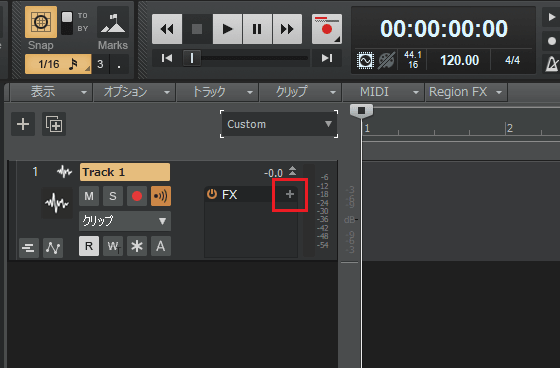Solo Track 1 with S button

pos(113,196)
